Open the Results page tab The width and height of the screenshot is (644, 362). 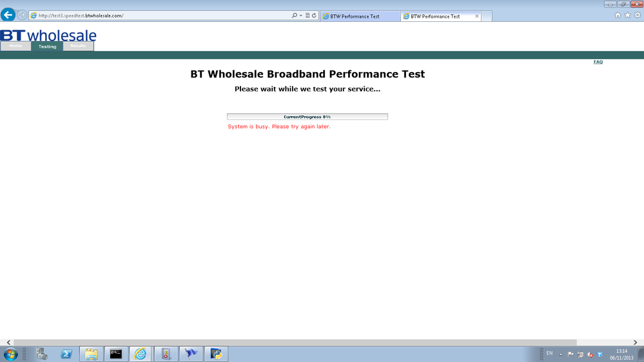[x=78, y=46]
